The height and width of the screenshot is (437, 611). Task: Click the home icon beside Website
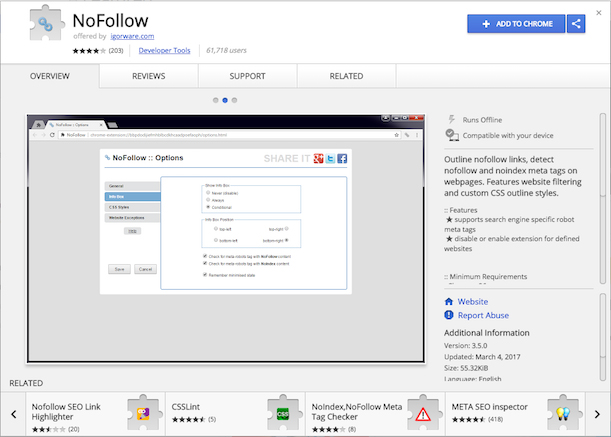(x=449, y=301)
